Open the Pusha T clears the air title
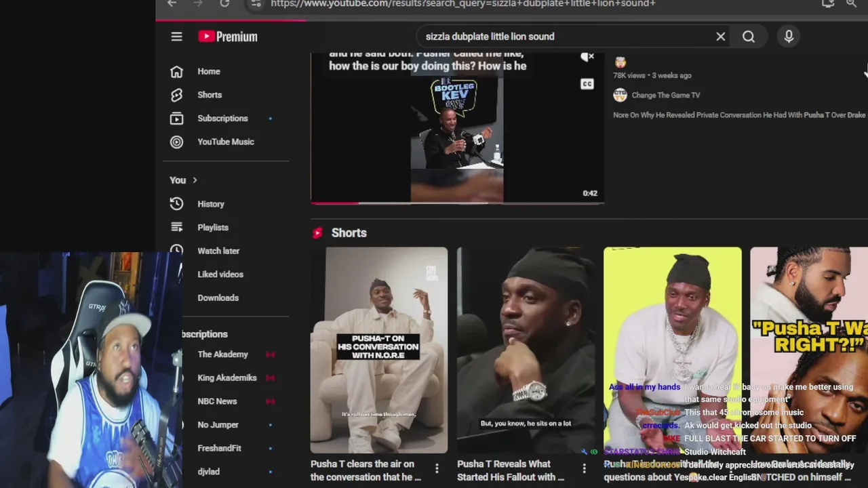 pos(366,470)
